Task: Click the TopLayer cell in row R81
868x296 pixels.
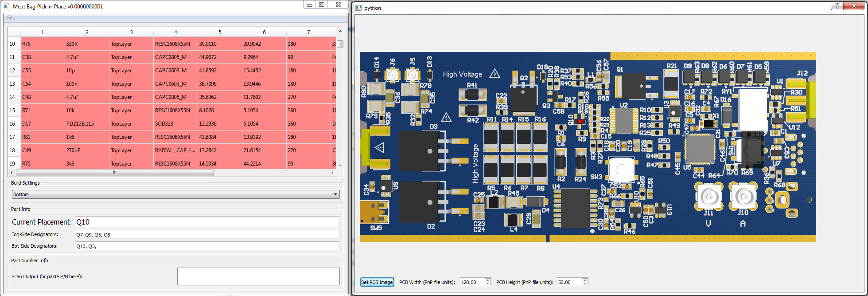Action: 131,137
